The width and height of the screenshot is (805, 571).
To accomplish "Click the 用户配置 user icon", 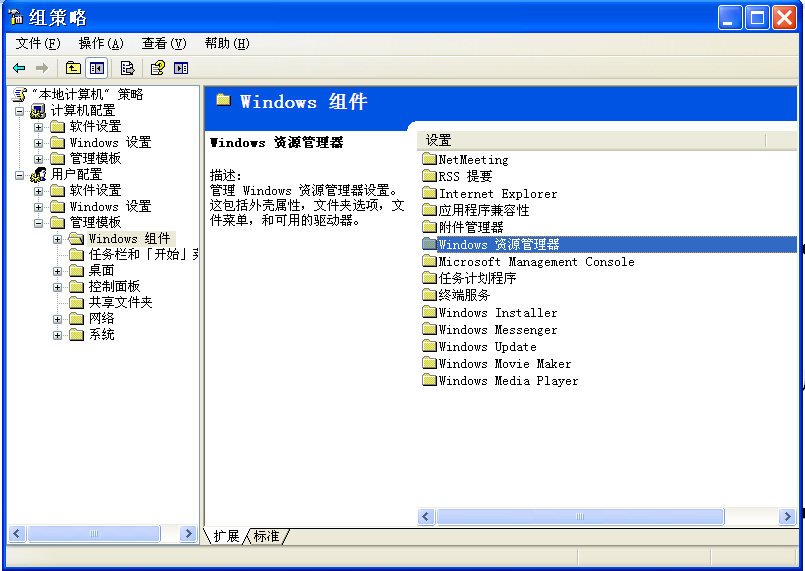I will (x=38, y=175).
